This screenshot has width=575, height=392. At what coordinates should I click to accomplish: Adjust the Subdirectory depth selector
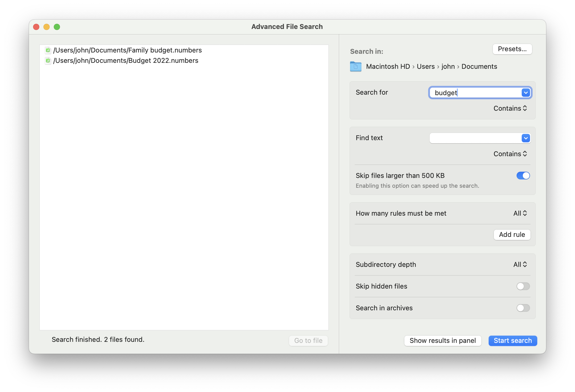(x=520, y=265)
